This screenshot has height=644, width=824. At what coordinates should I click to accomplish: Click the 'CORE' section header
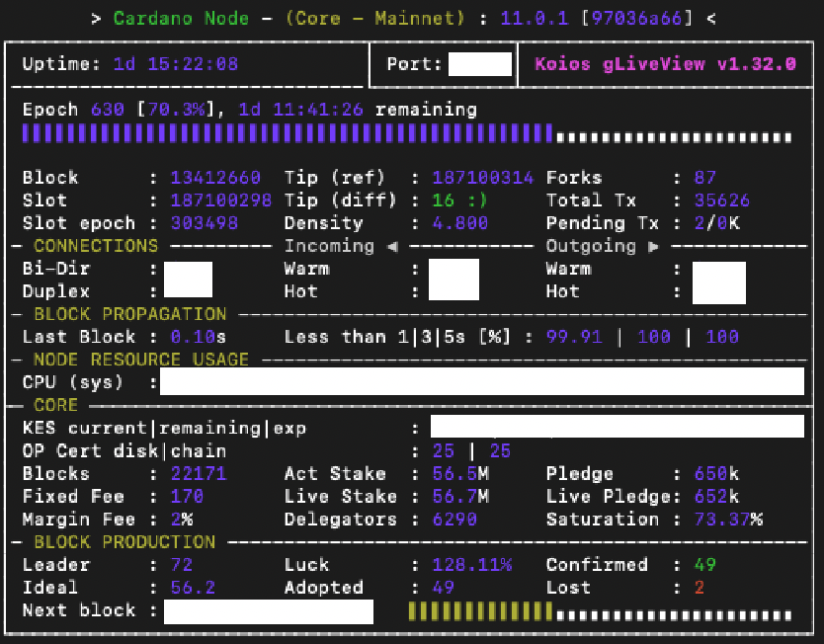click(55, 405)
